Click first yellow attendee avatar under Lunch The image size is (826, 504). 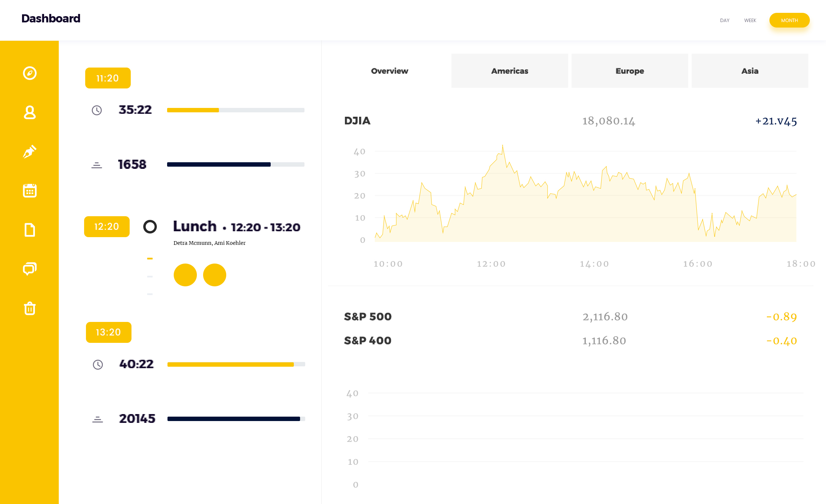click(185, 275)
